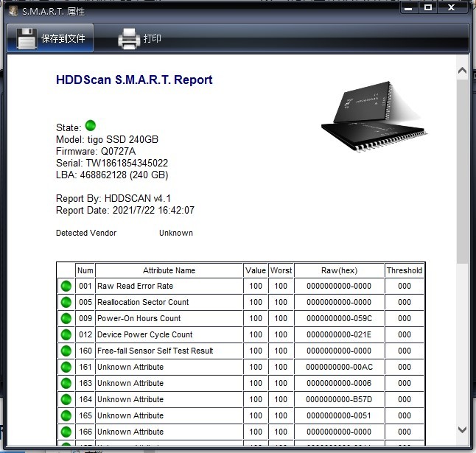Click green status dot for Power-On Hours Count

[x=66, y=318]
